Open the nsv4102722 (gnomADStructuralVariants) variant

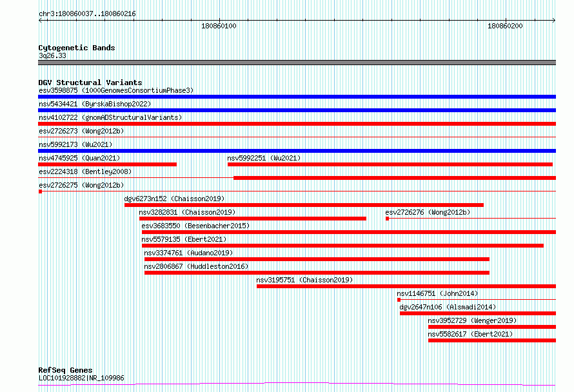coord(110,117)
